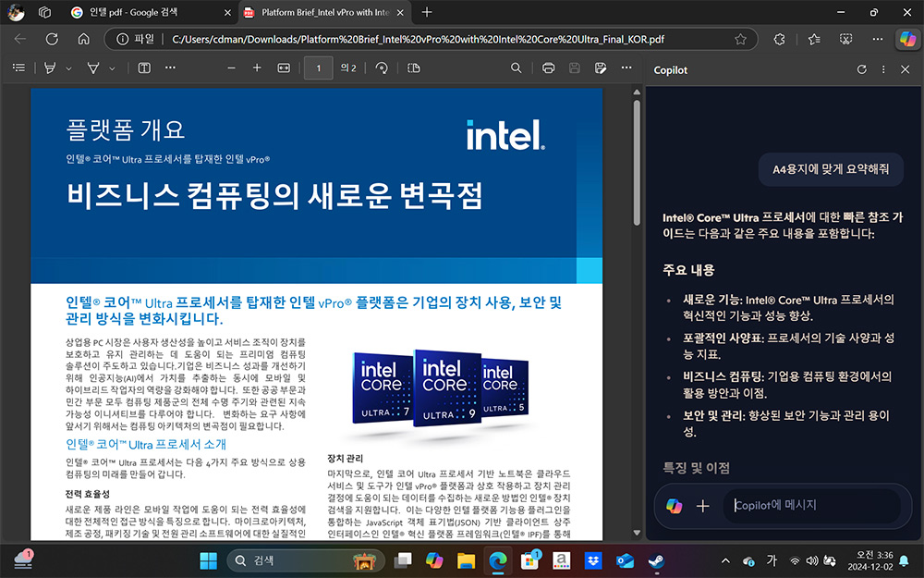924x578 pixels.
Task: Click the '장치 관리' heading in PDF
Action: (345, 459)
